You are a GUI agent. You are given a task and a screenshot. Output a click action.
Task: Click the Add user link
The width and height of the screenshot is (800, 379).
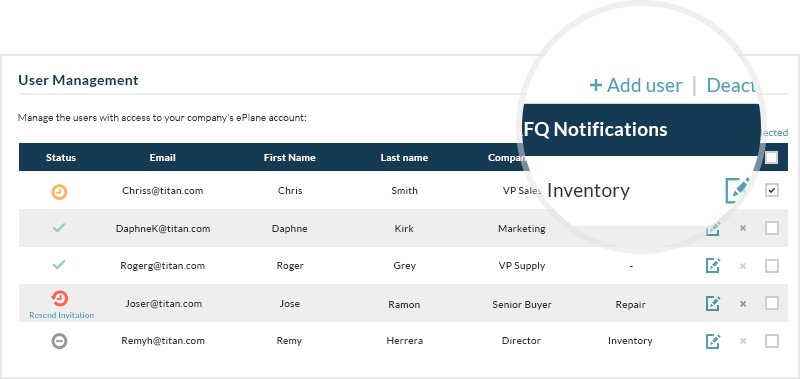pyautogui.click(x=636, y=85)
